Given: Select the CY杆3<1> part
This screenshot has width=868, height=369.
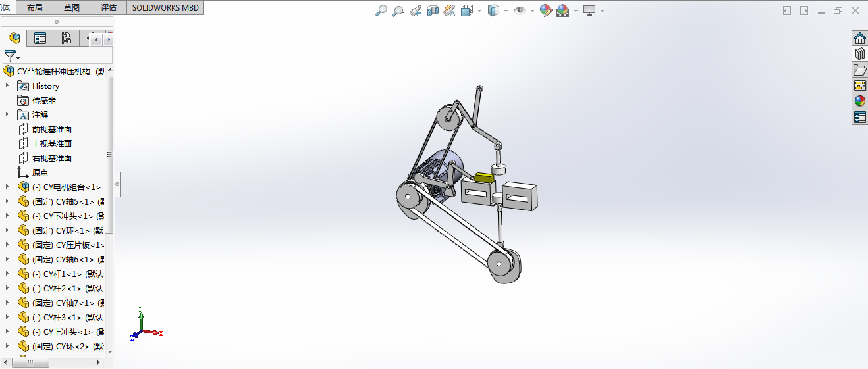Looking at the screenshot, I should coord(68,317).
